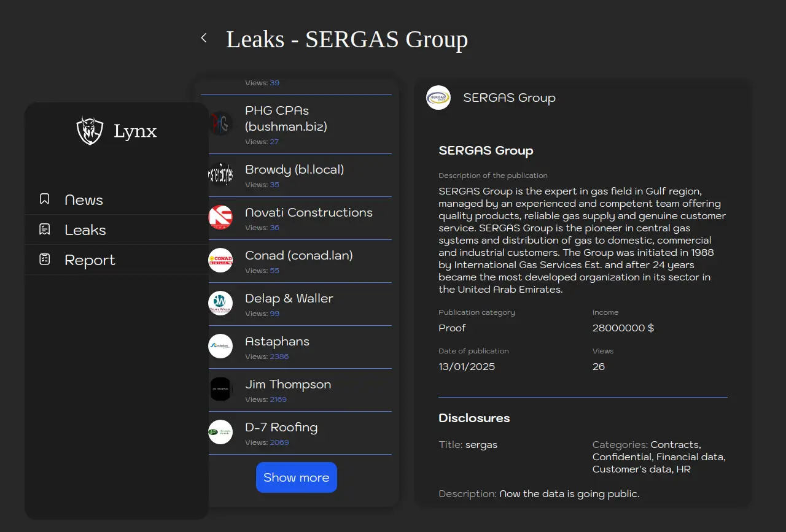
Task: Click the Delap & Waller logo
Action: coord(220,303)
